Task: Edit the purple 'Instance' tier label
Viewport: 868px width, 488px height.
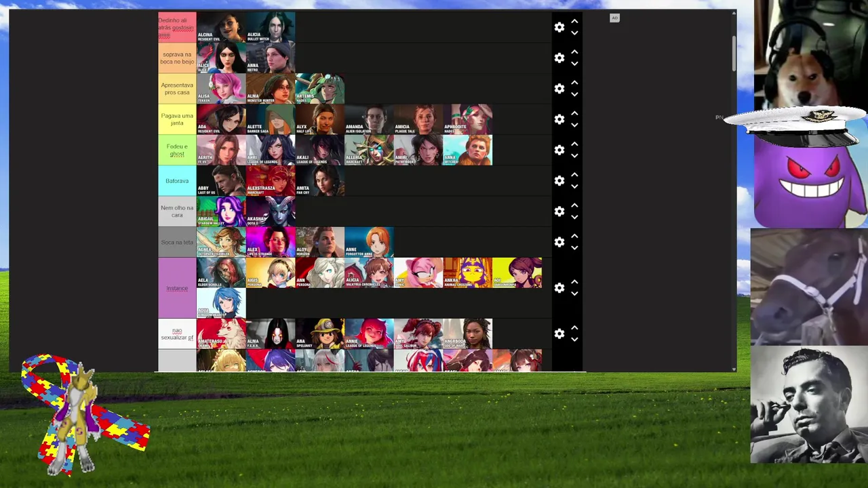Action: [177, 288]
